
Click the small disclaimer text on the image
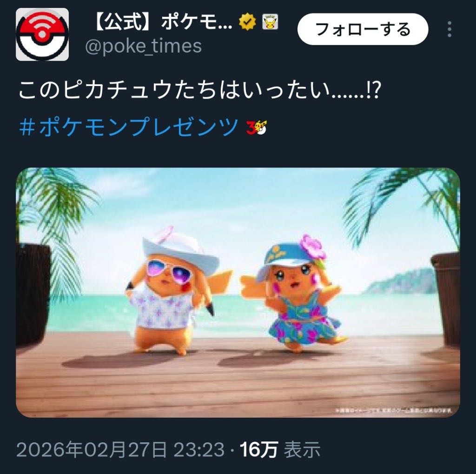(394, 410)
